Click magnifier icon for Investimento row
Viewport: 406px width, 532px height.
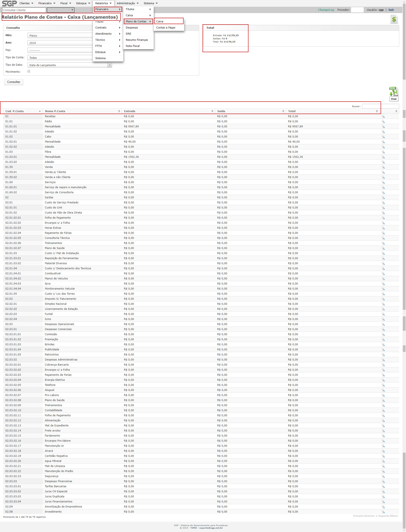[x=383, y=512]
